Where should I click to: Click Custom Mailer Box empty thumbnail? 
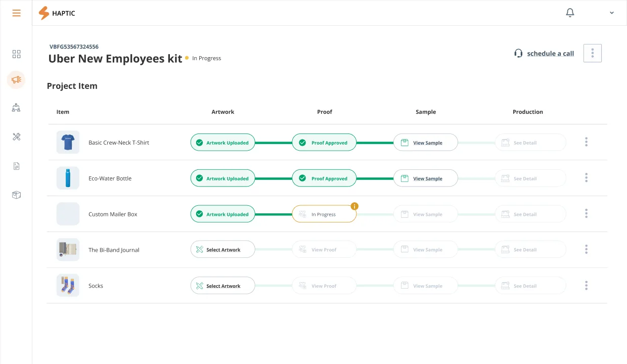(x=68, y=214)
